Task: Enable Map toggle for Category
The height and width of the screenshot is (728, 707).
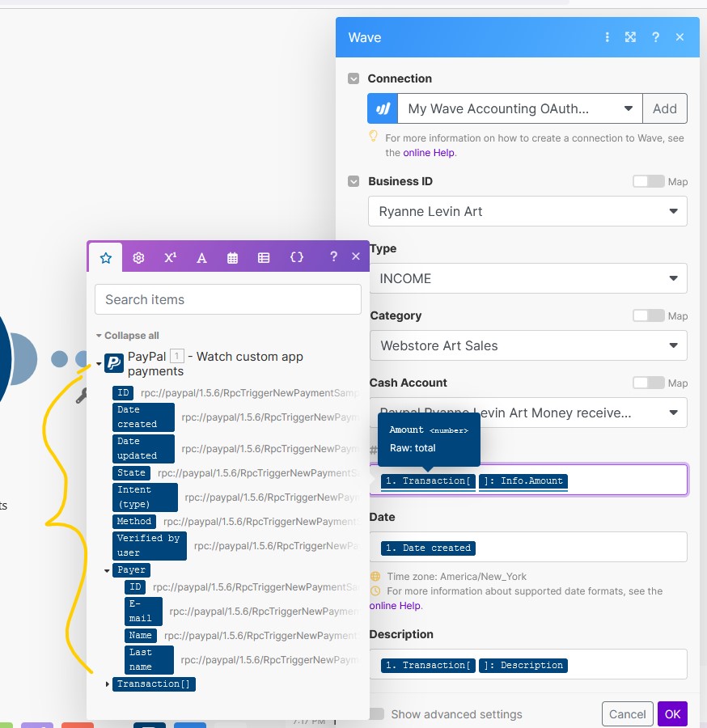Action: tap(649, 315)
